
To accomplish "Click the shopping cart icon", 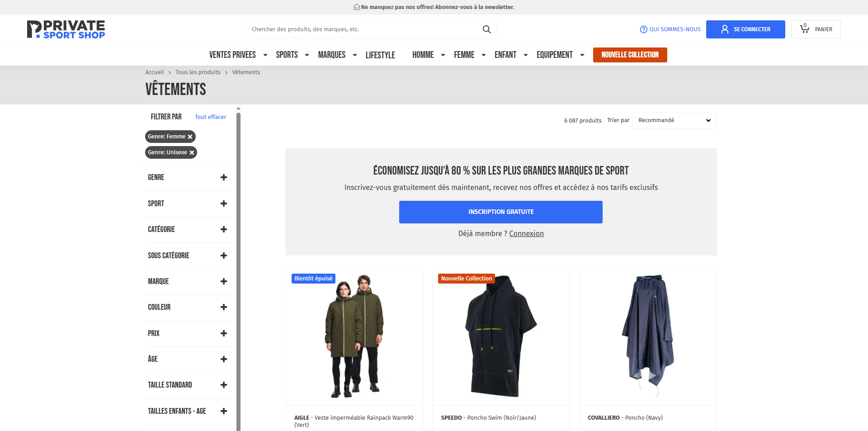I will 805,29.
